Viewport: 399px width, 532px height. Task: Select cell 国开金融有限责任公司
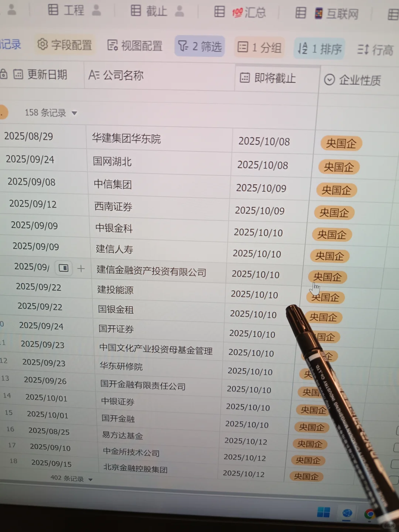[159, 386]
